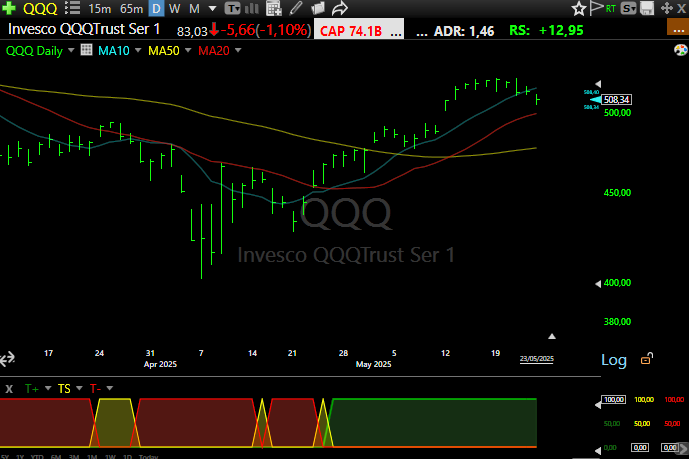The image size is (689, 459).
Task: Click the red T- indicator label
Action: pyautogui.click(x=95, y=389)
